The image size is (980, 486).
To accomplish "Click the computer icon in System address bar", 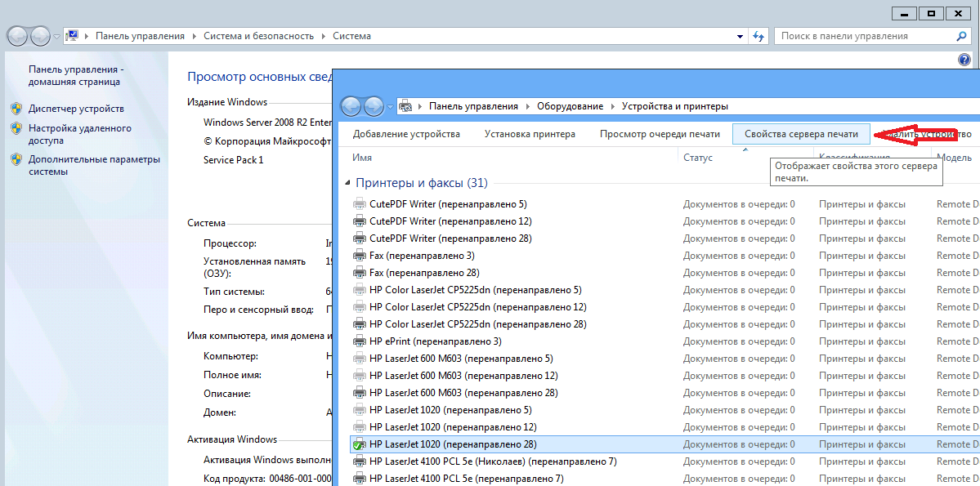I will 73,36.
